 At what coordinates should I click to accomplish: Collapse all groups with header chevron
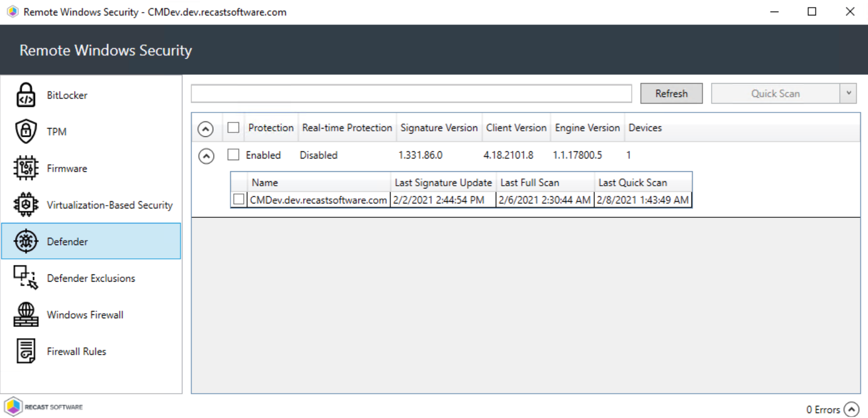click(x=205, y=129)
